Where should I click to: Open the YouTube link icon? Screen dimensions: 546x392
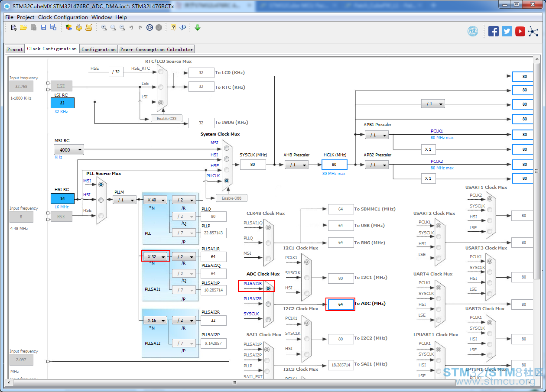tap(520, 31)
